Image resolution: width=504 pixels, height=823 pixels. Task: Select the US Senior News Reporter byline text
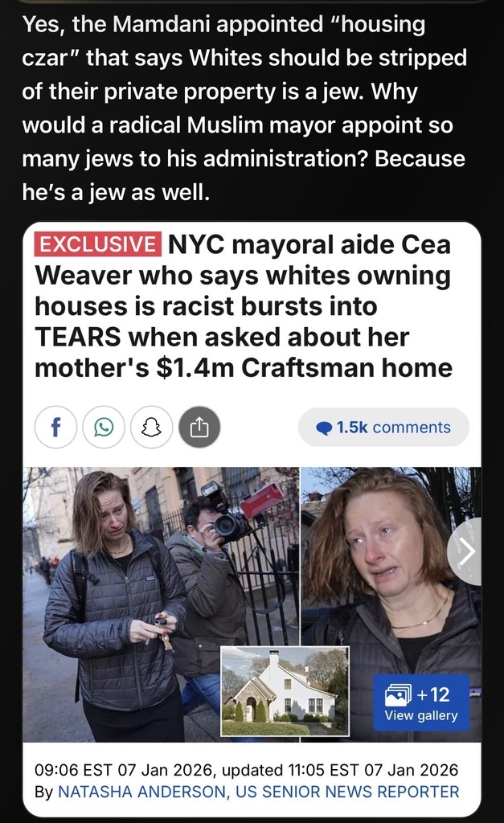[x=347, y=792]
